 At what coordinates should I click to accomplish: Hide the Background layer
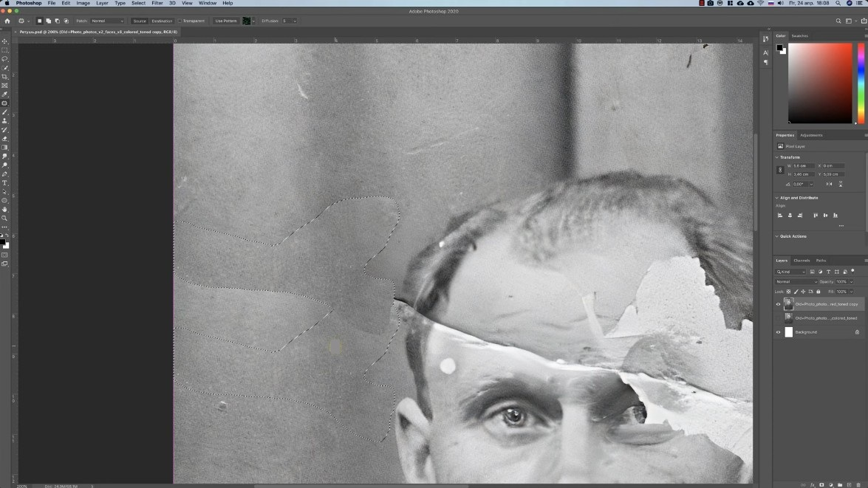point(778,332)
